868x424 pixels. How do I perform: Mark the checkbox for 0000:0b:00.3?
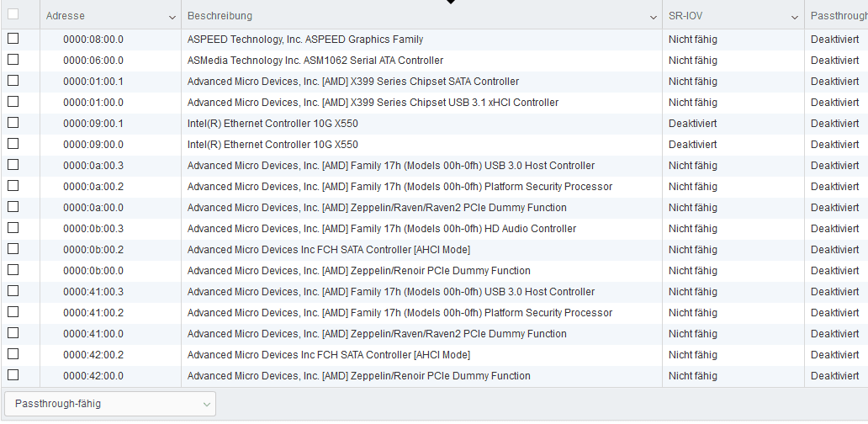13,228
